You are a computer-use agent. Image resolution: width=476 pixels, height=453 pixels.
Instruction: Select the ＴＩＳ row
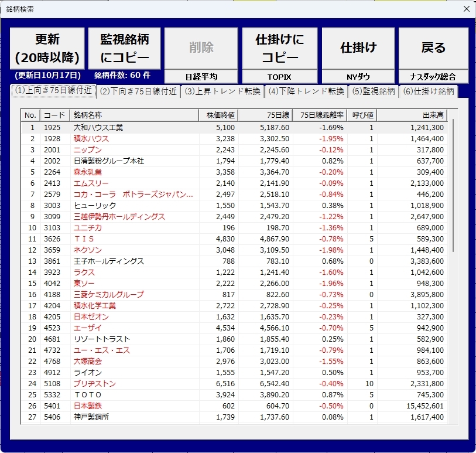coord(234,239)
